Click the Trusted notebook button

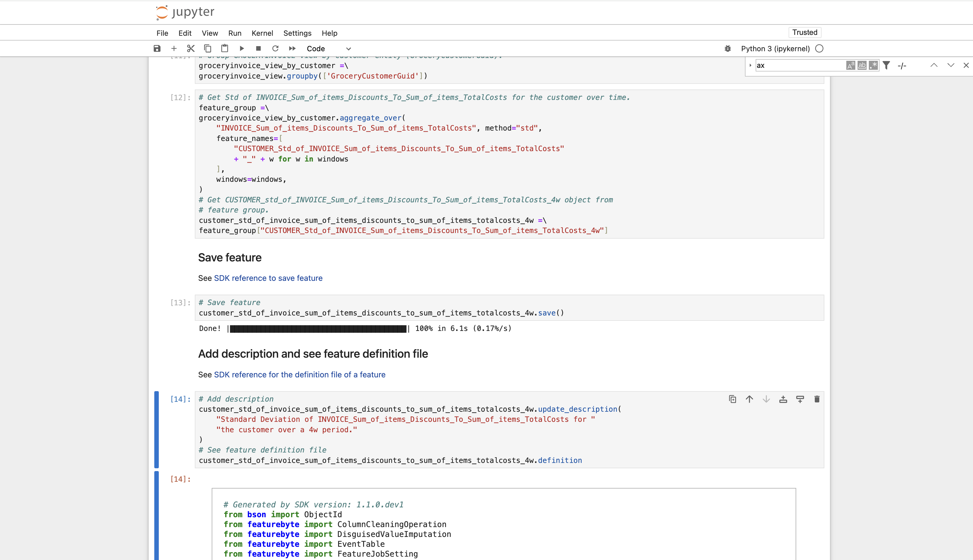(805, 32)
